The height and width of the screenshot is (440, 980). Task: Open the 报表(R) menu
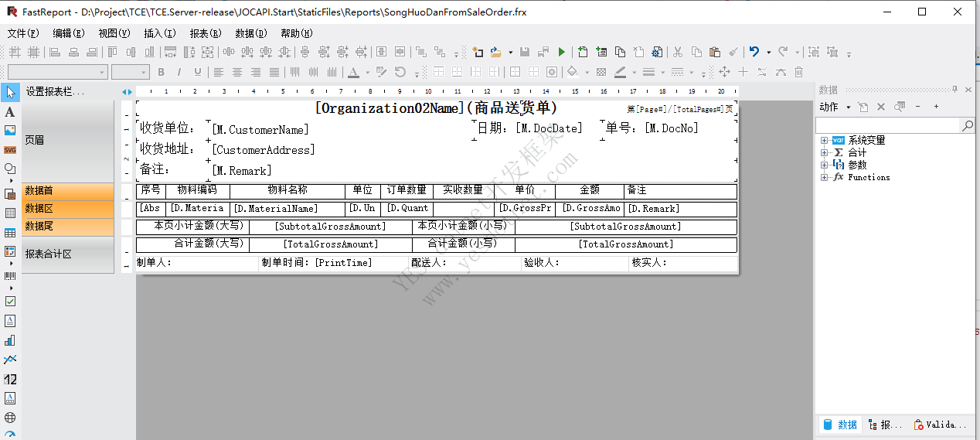point(206,33)
